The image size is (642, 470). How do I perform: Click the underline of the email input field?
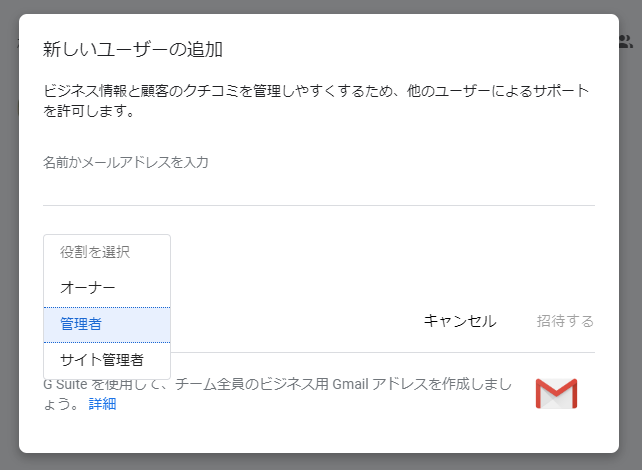318,205
